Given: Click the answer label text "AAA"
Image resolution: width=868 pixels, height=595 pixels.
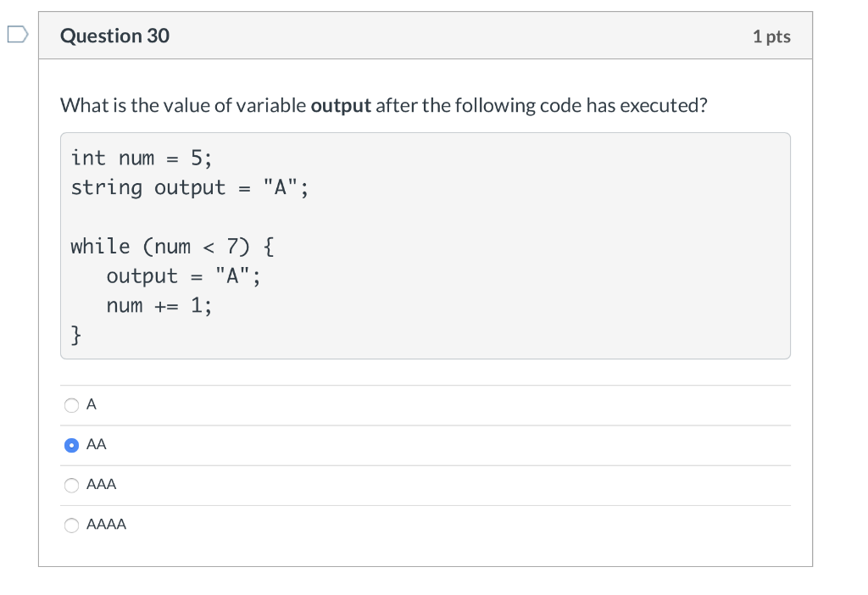Looking at the screenshot, I should coord(102,485).
